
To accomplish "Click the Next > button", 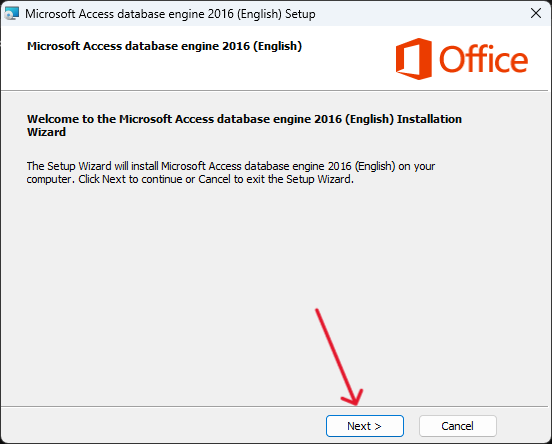I will 365,426.
